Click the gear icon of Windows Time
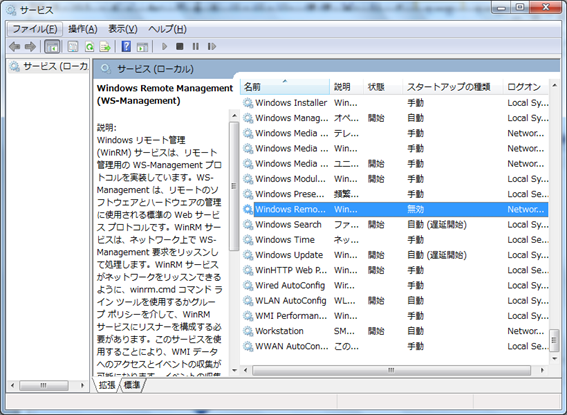The image size is (567, 415). [248, 240]
